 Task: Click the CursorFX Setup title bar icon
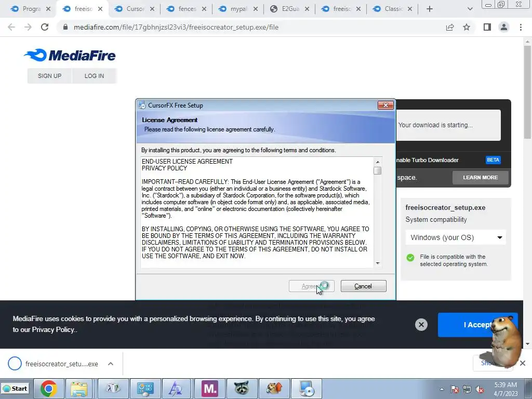click(142, 105)
